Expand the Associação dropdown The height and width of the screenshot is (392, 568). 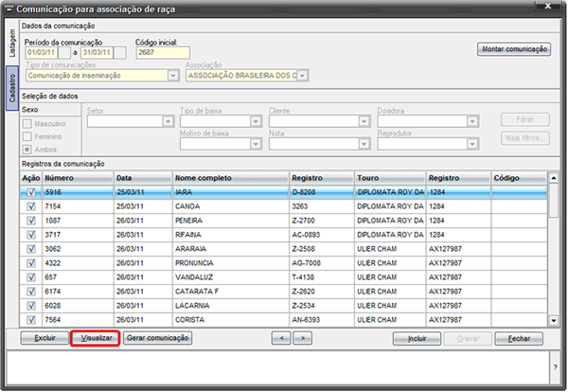click(303, 76)
